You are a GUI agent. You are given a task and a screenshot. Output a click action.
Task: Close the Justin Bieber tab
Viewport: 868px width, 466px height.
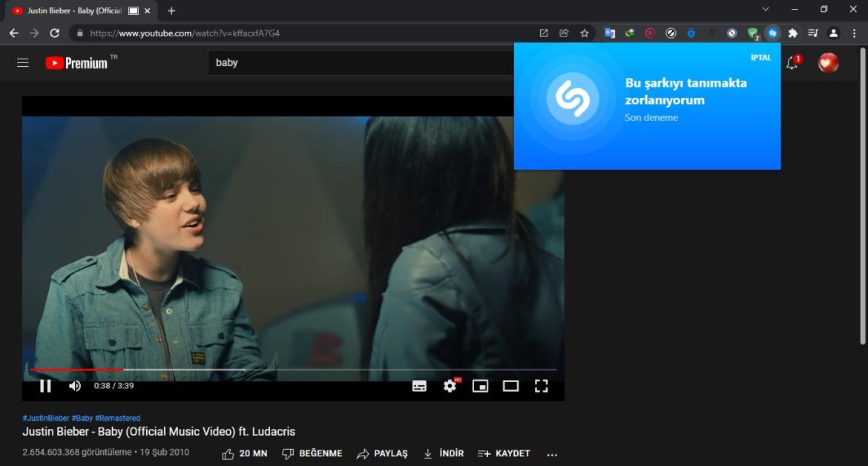coord(147,10)
